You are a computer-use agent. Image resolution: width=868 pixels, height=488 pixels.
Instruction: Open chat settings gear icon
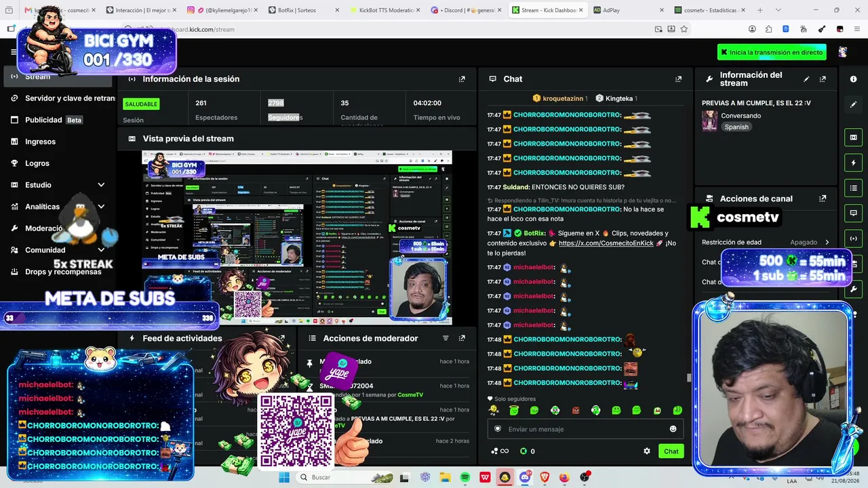(x=647, y=451)
